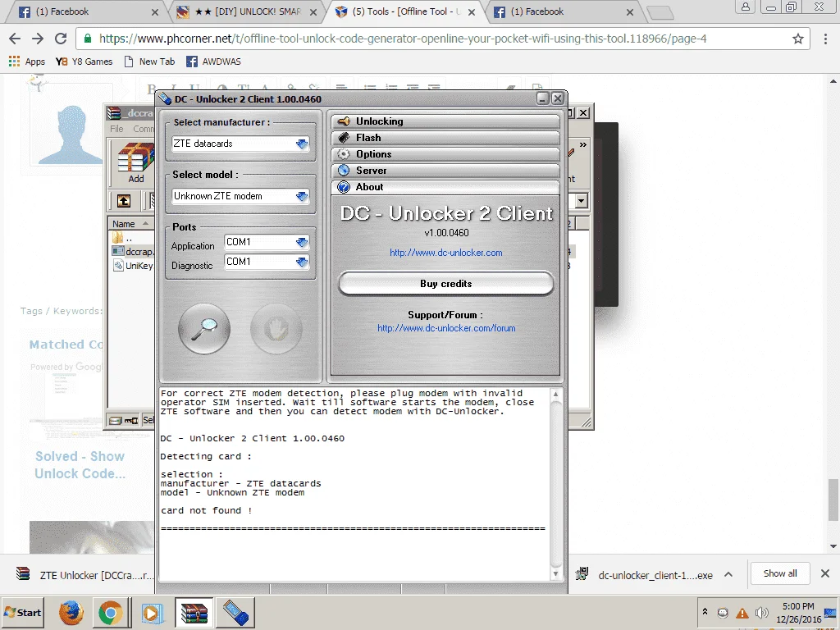Click the warning triangle tray icon
The height and width of the screenshot is (630, 840).
pos(742,613)
